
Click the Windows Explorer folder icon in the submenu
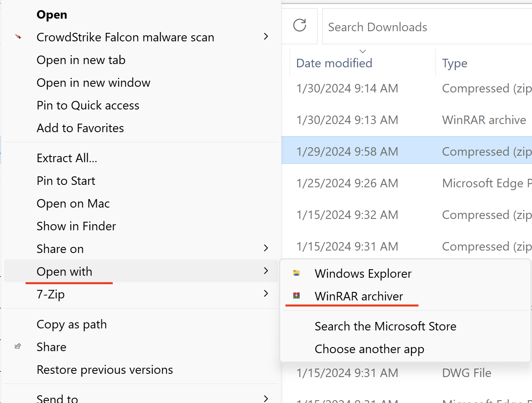(x=296, y=273)
